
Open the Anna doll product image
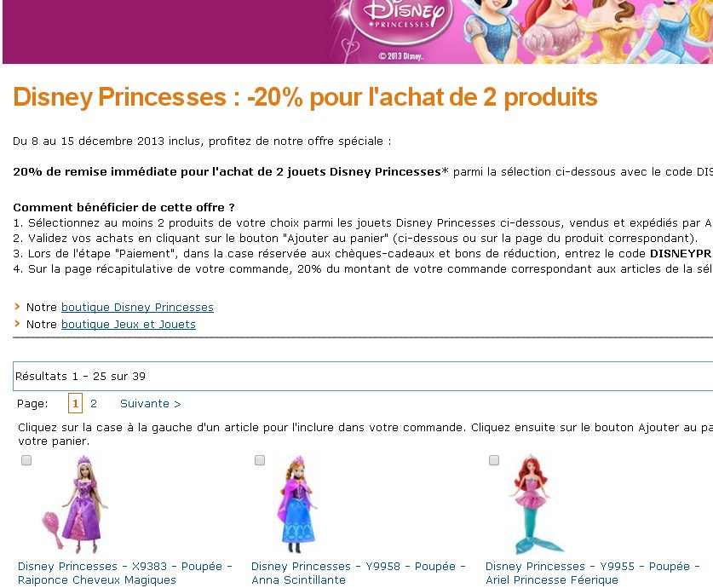[298, 504]
